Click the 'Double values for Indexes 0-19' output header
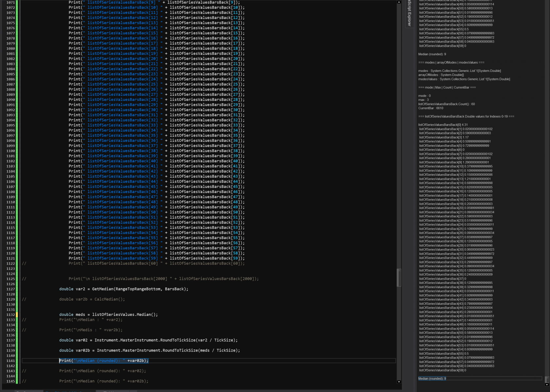Screen dimensions: 550x392 click(466, 117)
